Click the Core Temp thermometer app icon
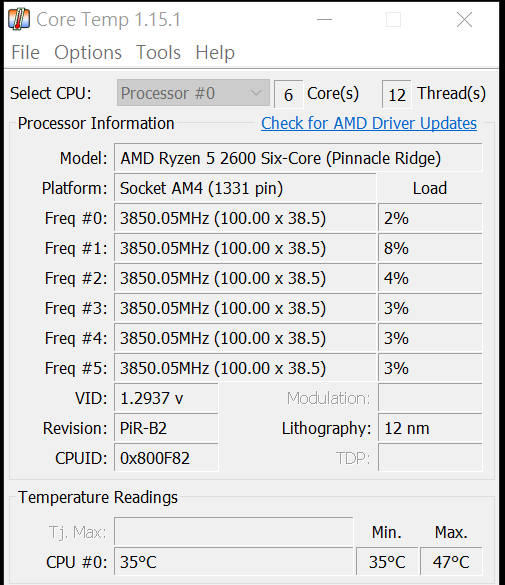The width and height of the screenshot is (505, 585). [19, 19]
